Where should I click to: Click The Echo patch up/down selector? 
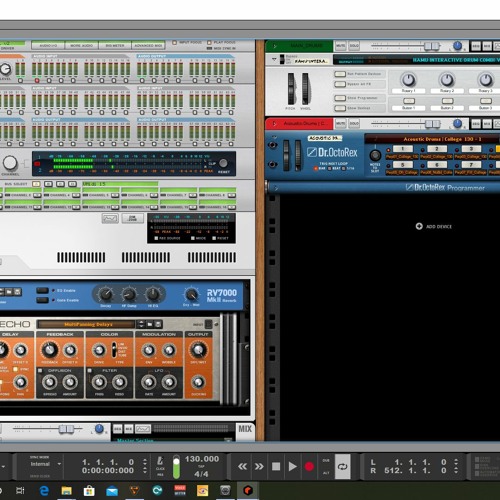pos(141,324)
